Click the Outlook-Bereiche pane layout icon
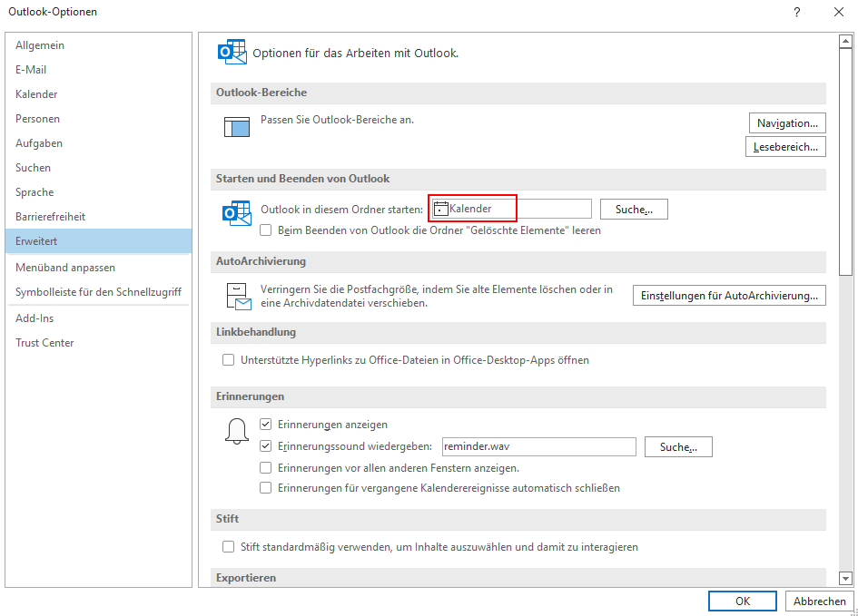The height and width of the screenshot is (616, 858). click(x=237, y=127)
